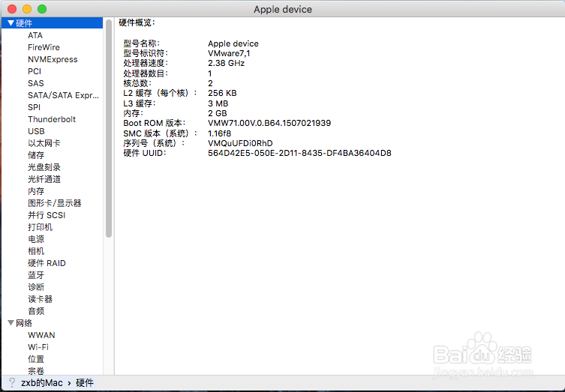Click the Boot ROM version value

(269, 123)
